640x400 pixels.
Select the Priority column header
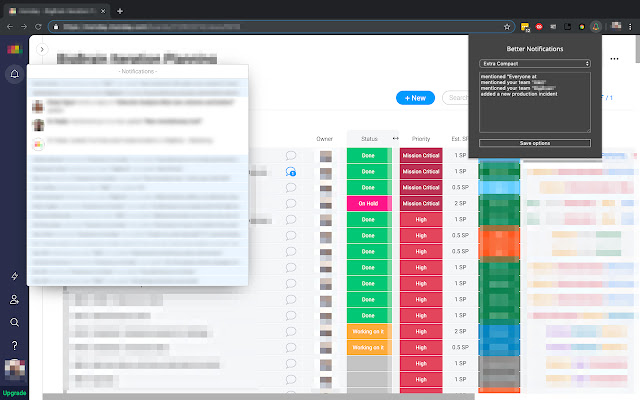(x=421, y=139)
